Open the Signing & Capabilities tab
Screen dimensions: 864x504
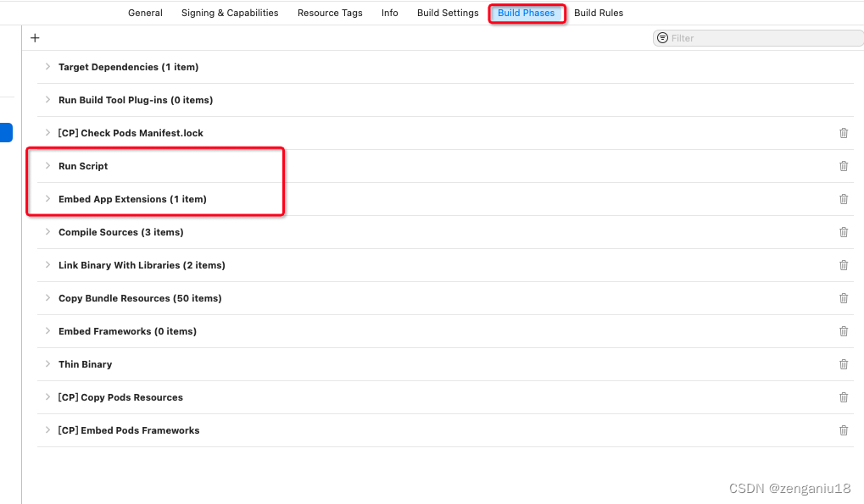pos(230,13)
